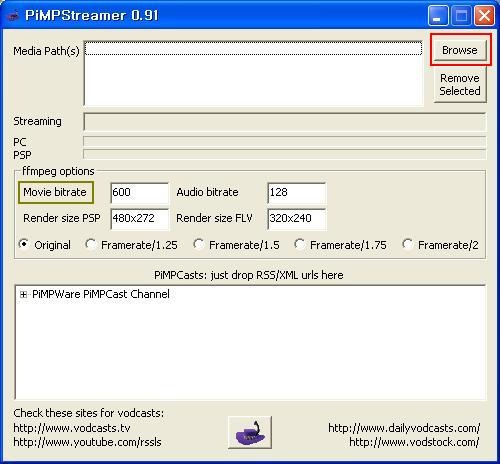The width and height of the screenshot is (500, 464).
Task: Pick the Framerate/2 radio option
Action: 407,244
